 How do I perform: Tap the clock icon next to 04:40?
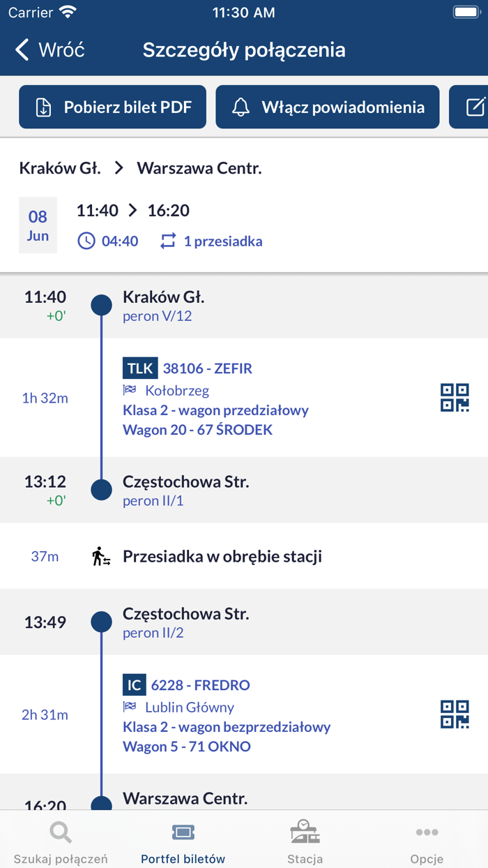click(x=86, y=241)
